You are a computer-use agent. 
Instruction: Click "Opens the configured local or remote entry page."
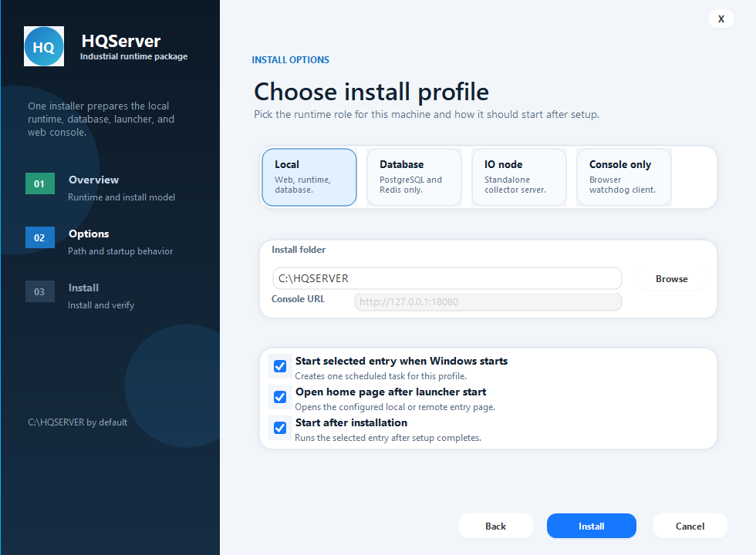click(x=395, y=407)
